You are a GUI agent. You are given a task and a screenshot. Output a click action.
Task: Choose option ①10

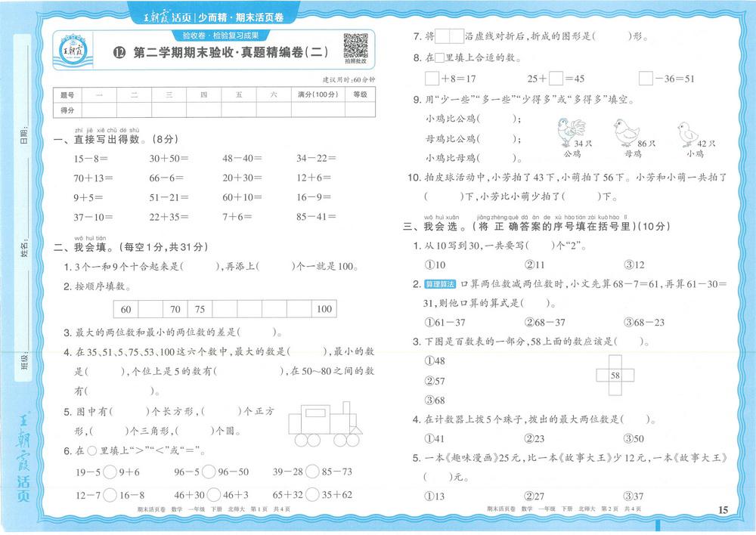point(435,265)
